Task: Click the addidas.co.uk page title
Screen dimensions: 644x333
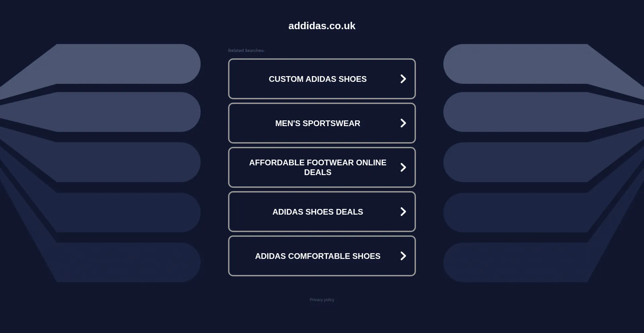Action: [x=322, y=25]
